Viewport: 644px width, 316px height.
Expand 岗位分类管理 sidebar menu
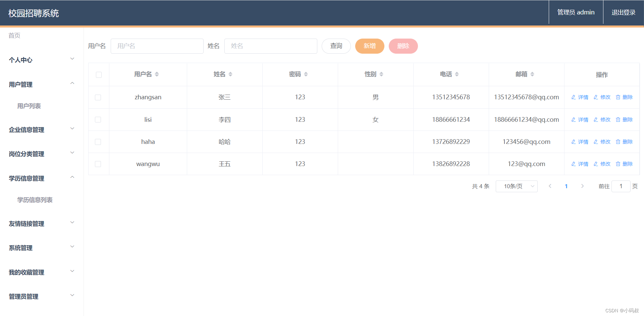tap(42, 154)
